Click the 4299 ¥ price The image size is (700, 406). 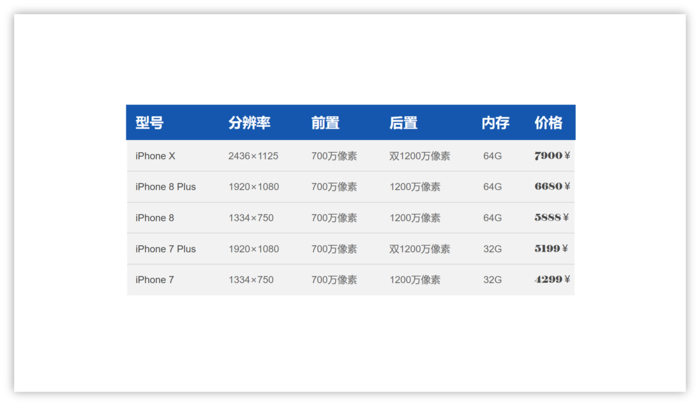552,279
